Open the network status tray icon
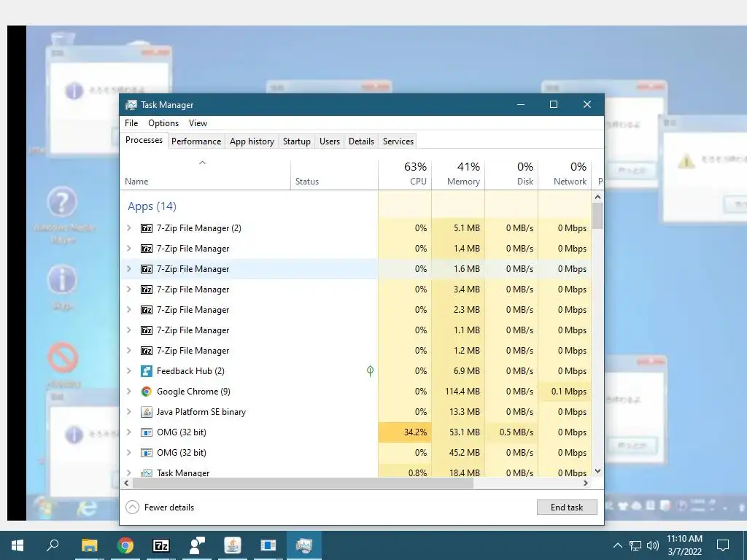747x560 pixels. (635, 545)
